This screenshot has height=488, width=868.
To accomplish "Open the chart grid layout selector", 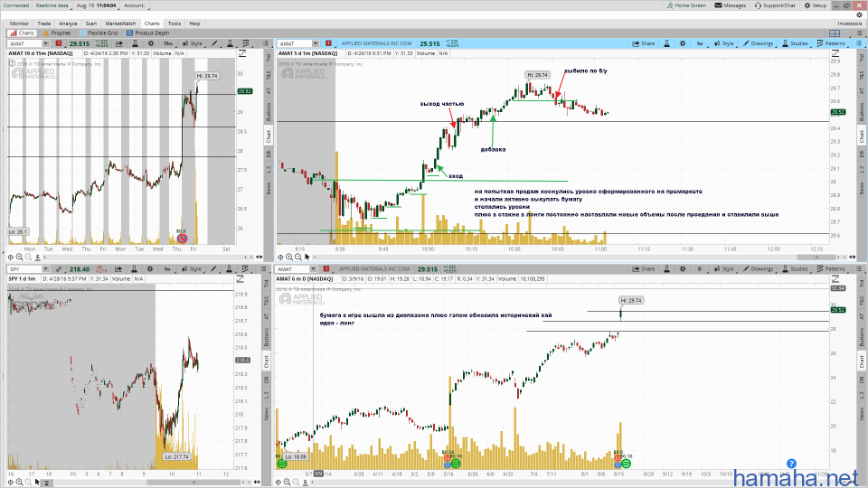I will pos(835,33).
